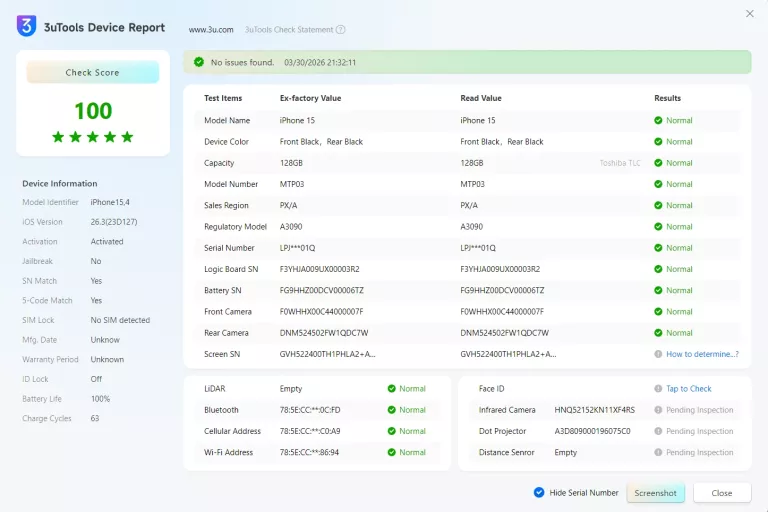The width and height of the screenshot is (768, 512).
Task: Click the green Normal icon for Model Name
Action: click(x=658, y=120)
